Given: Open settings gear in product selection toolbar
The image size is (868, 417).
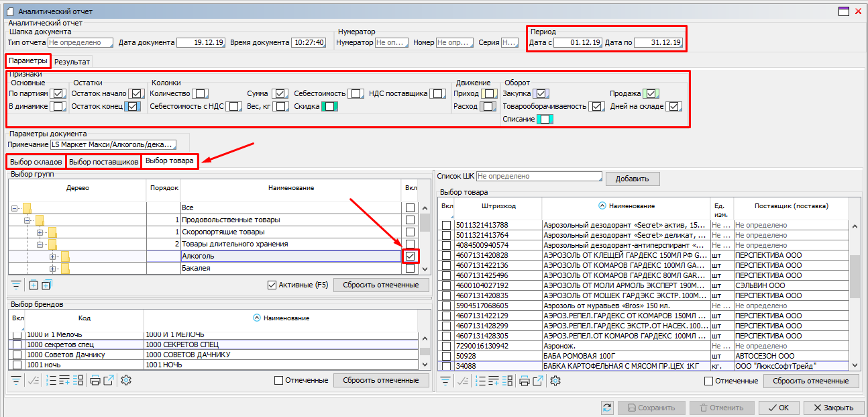Looking at the screenshot, I should click(555, 381).
